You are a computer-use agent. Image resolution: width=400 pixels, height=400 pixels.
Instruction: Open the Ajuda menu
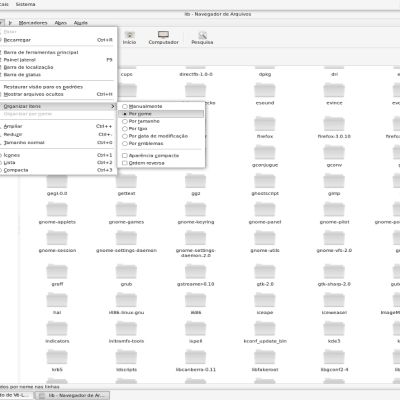point(81,23)
